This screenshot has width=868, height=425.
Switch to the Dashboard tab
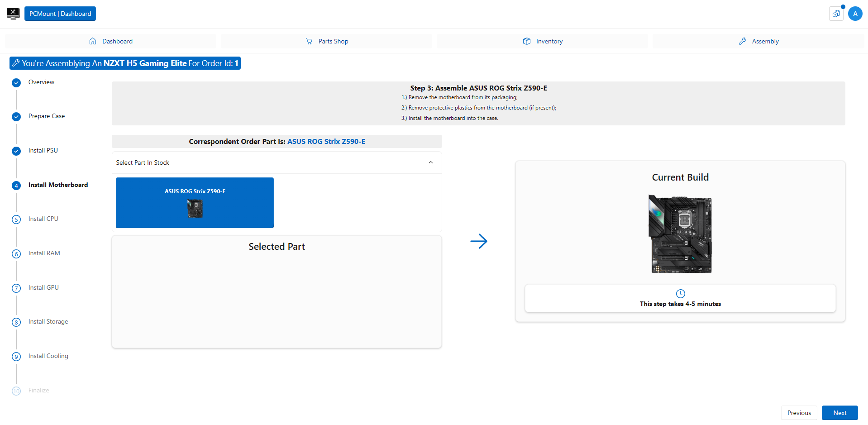point(110,41)
